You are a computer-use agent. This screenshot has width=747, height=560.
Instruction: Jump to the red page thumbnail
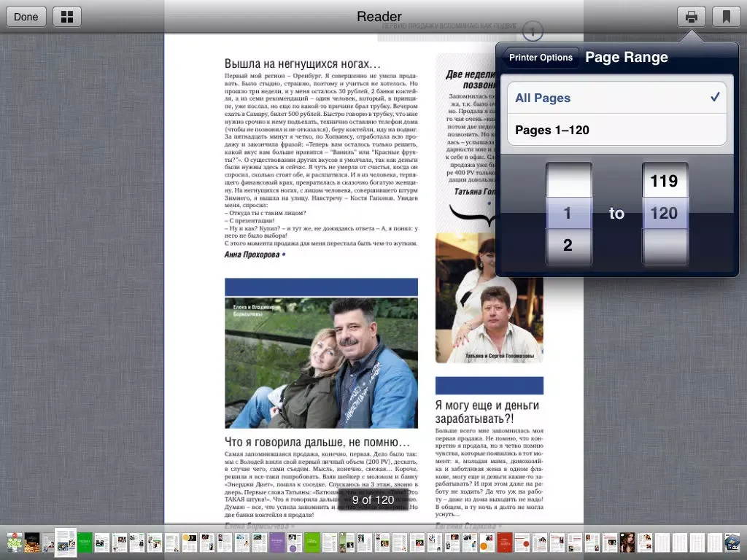point(505,542)
